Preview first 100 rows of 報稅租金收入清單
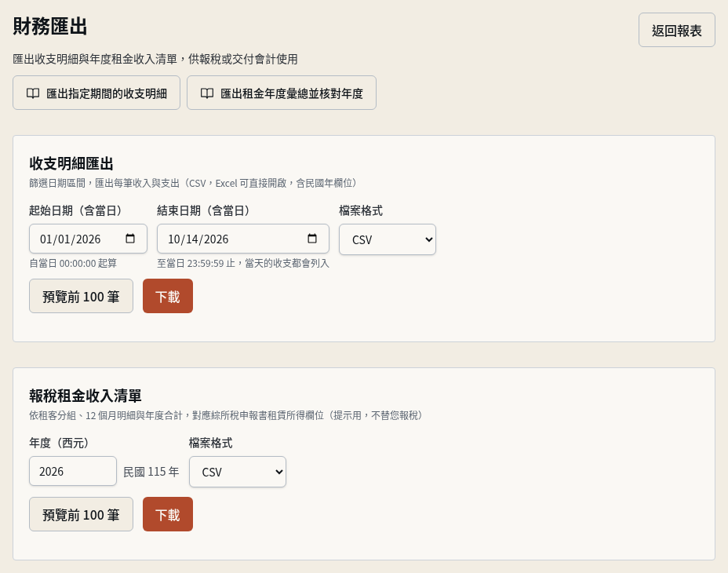The image size is (728, 573). coord(81,514)
